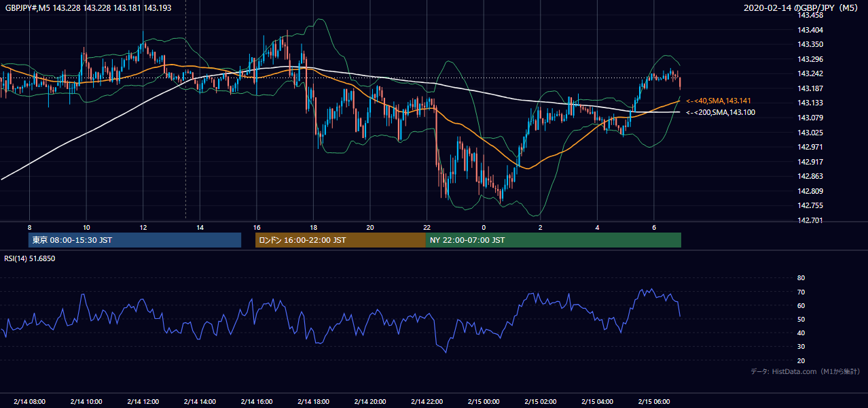
Task: Click price level 143.025 on axis
Action: tap(810, 133)
